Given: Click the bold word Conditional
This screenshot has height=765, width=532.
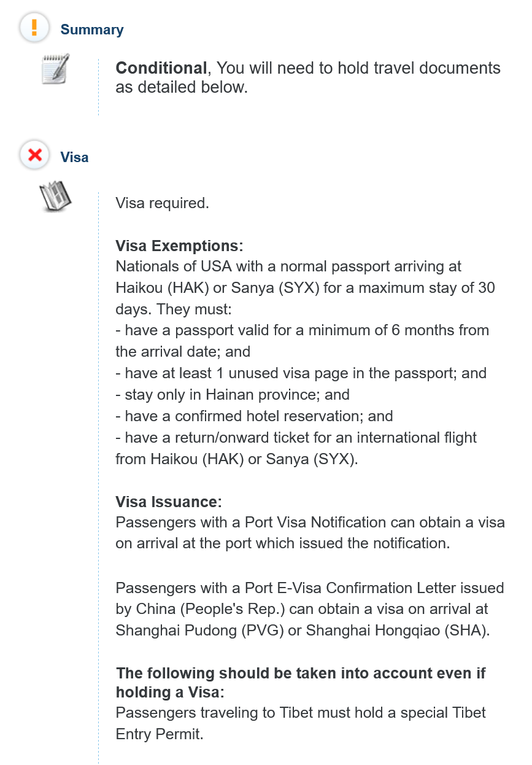Looking at the screenshot, I should [161, 68].
